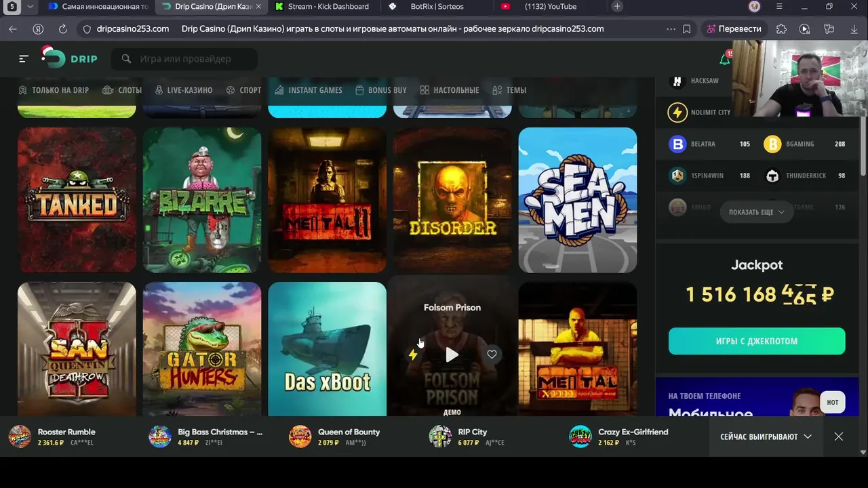Image resolution: width=868 pixels, height=488 pixels.
Task: Close the recent winners bar
Action: [839, 436]
